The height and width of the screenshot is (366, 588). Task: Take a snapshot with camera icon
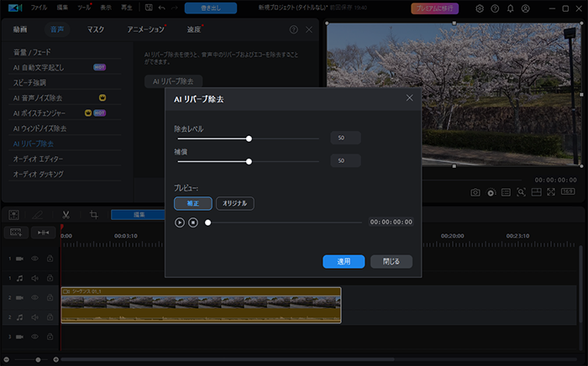point(475,192)
